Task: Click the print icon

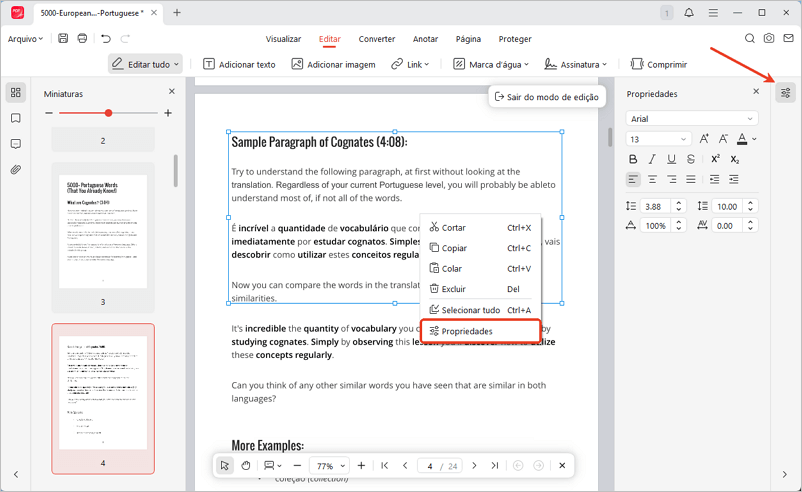Action: [x=82, y=39]
